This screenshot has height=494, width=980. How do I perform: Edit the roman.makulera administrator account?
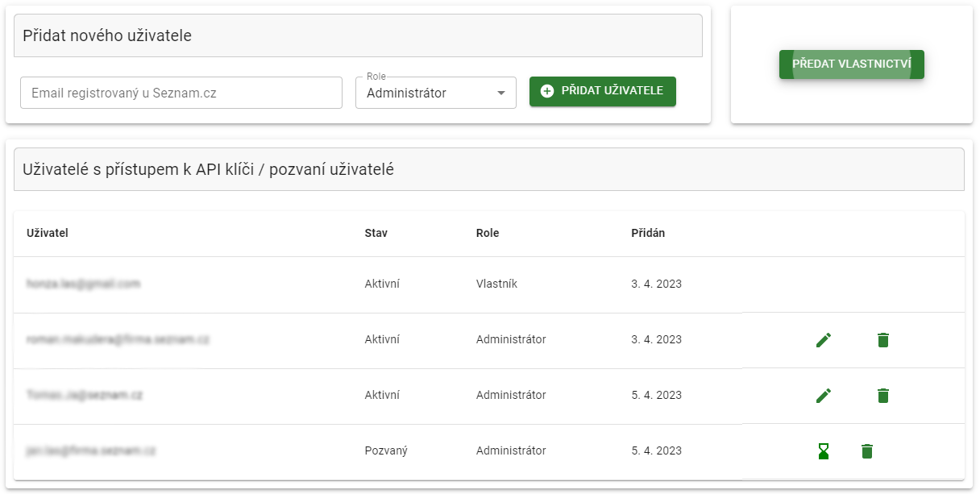pyautogui.click(x=824, y=339)
